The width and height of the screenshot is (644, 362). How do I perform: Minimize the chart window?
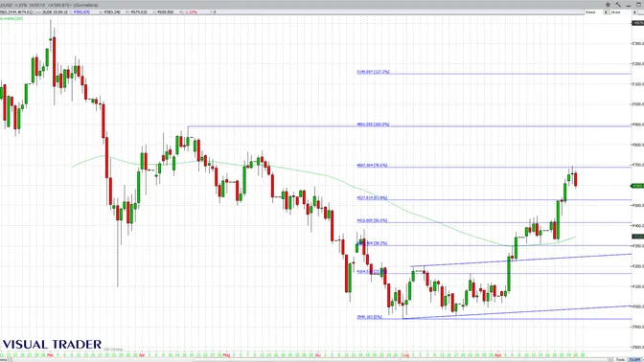(629, 5)
